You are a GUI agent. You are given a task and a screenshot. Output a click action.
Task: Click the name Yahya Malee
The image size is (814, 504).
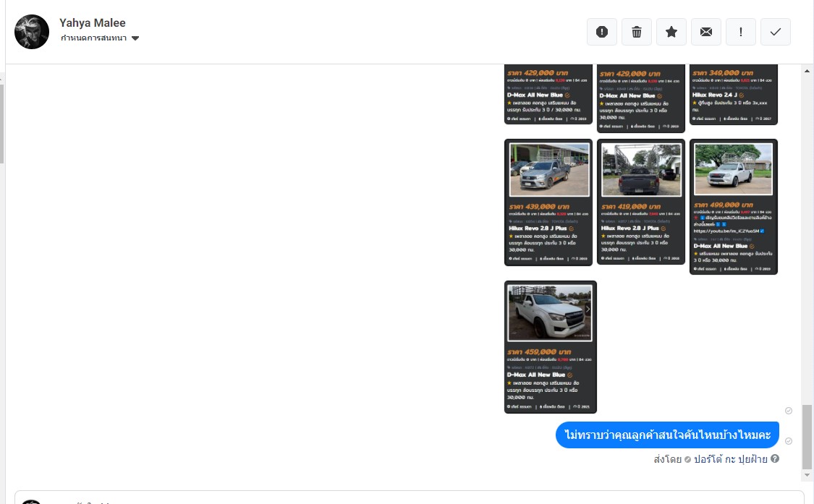pyautogui.click(x=93, y=23)
